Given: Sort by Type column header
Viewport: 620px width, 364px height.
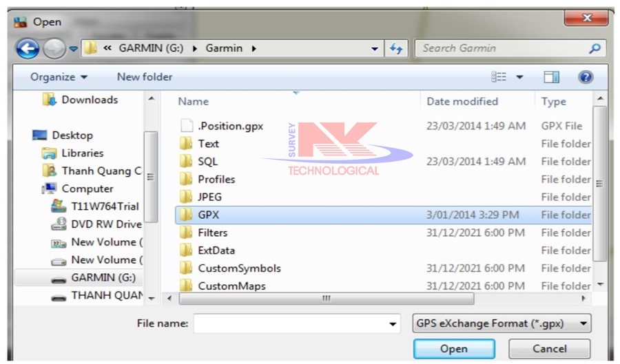Looking at the screenshot, I should point(554,101).
